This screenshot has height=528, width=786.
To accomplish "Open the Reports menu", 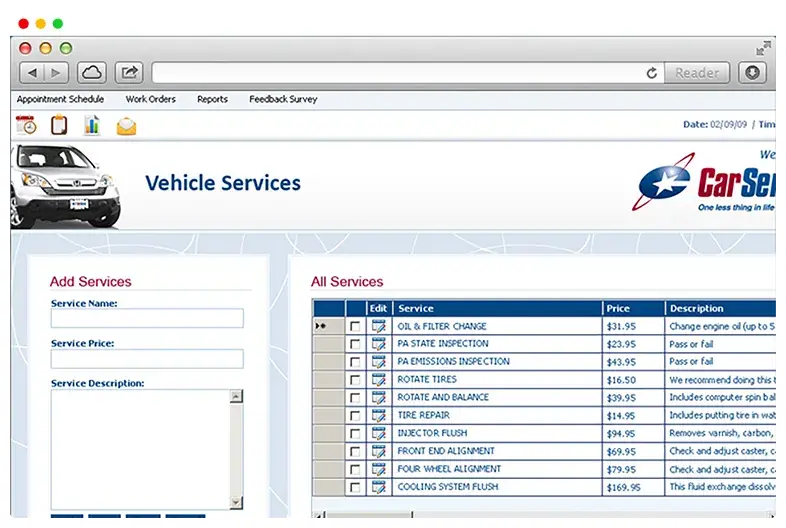I will click(212, 99).
